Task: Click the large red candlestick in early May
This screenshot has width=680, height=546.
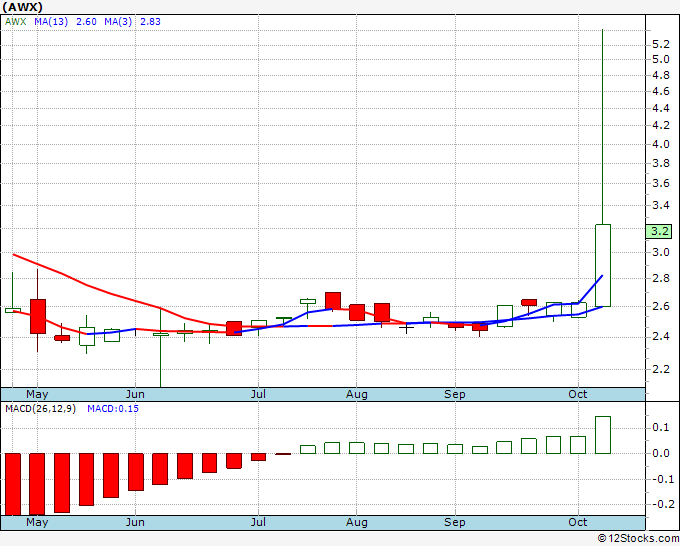Action: pyautogui.click(x=38, y=315)
